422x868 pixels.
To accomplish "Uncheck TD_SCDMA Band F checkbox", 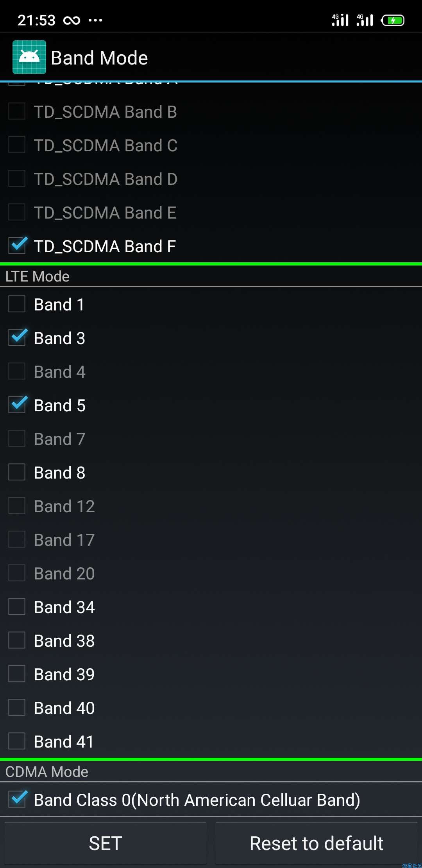I will [x=17, y=246].
